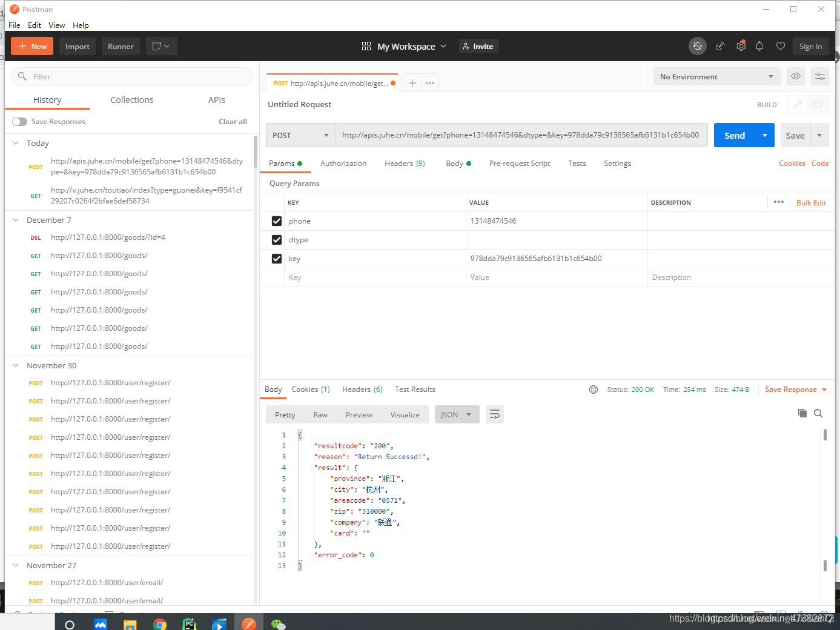Collapse the November 27 history group
Screen dimensions: 840x630
pyautogui.click(x=16, y=565)
